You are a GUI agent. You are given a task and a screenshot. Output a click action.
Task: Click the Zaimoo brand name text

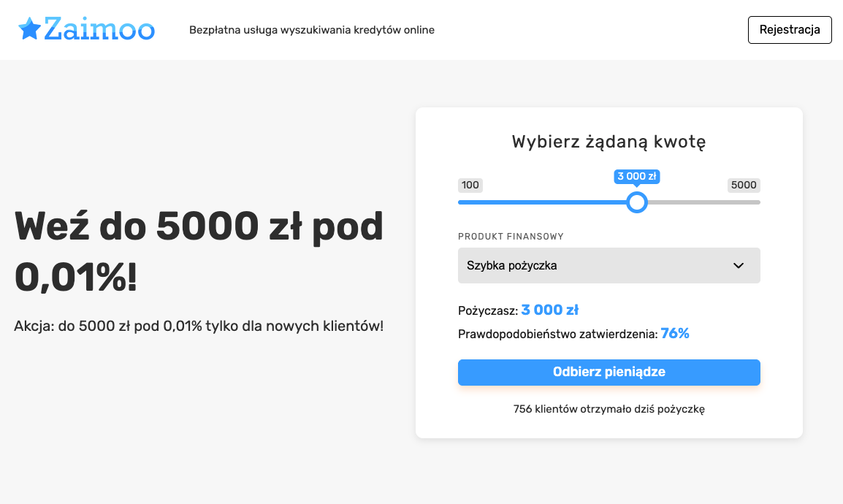click(x=99, y=29)
